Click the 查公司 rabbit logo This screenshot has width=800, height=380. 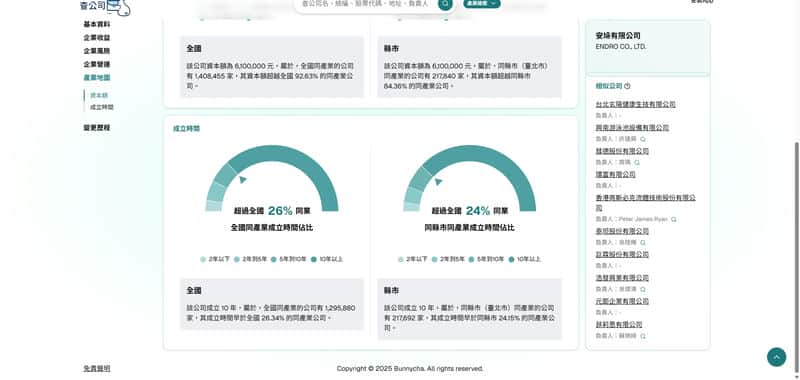click(105, 7)
